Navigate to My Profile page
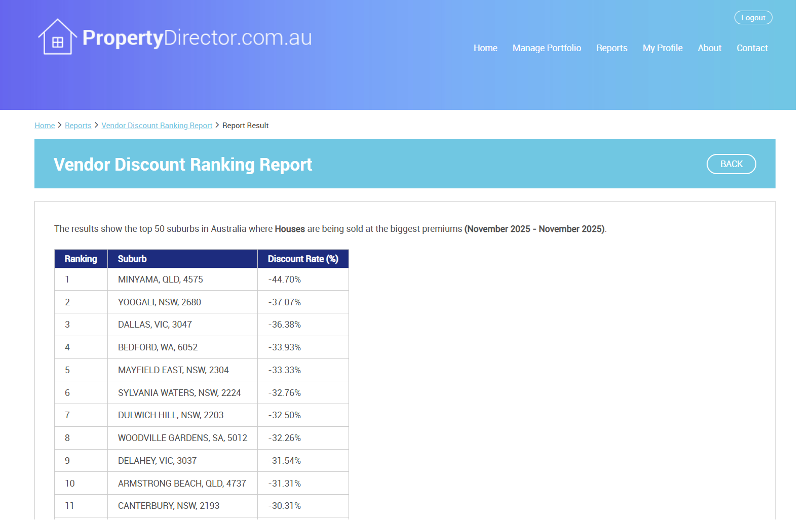812x521 pixels. tap(662, 48)
